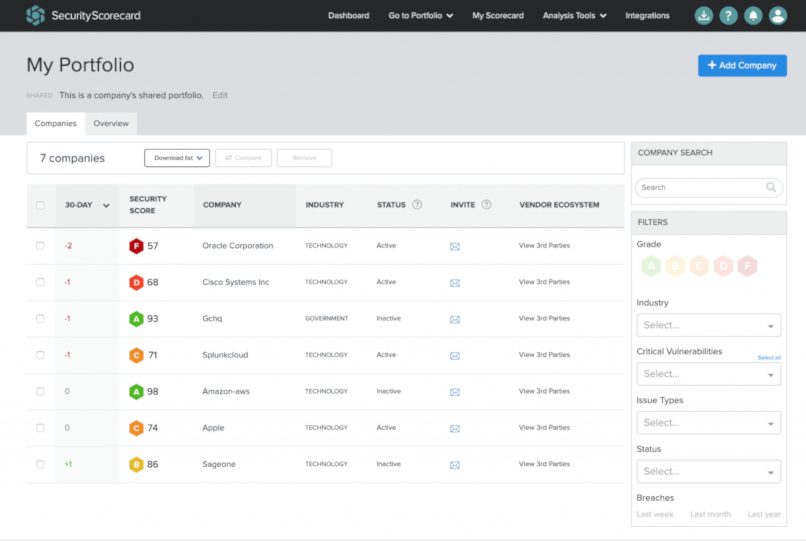Click invite envelope for Sageone
This screenshot has width=806, height=541.
[x=455, y=465]
